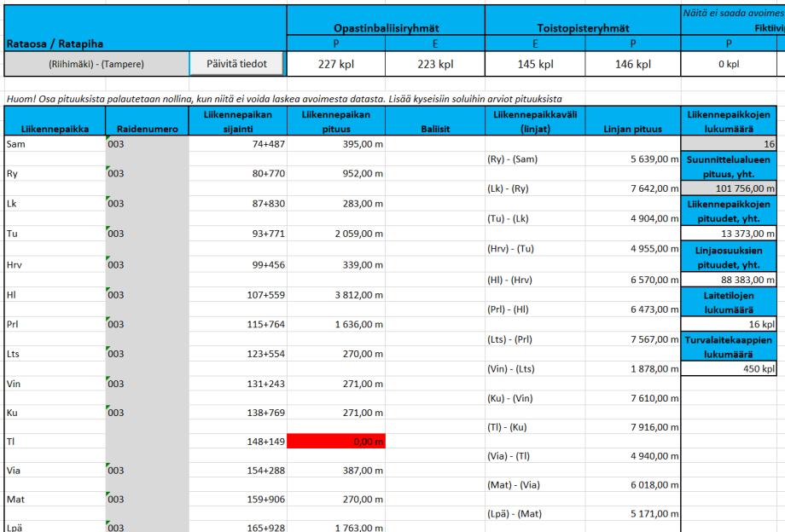Select the red 0,00 m cell for Tl
The width and height of the screenshot is (785, 532).
[336, 441]
